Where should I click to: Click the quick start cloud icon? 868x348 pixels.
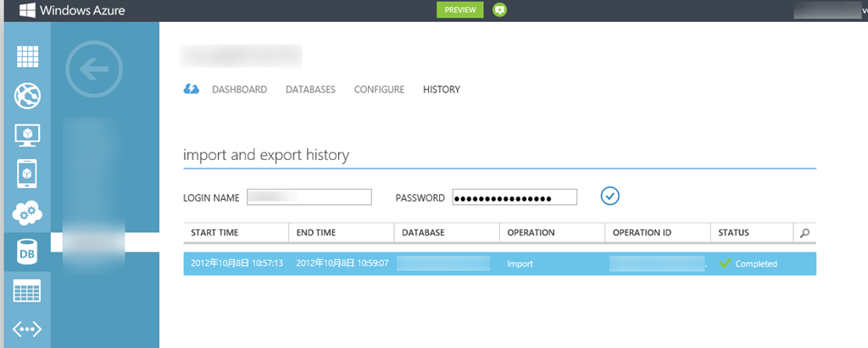(192, 89)
